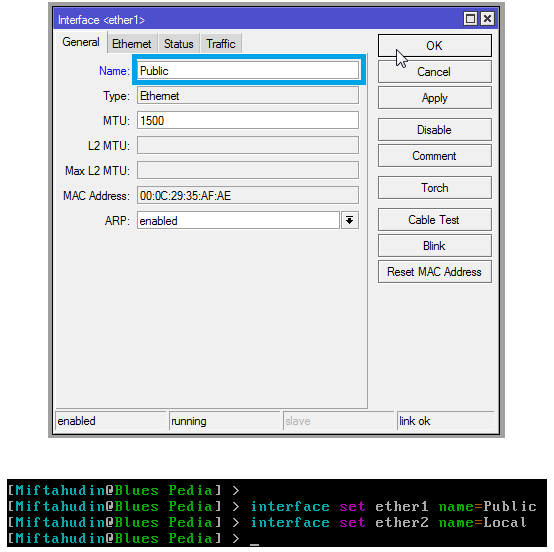Viewport: 554px width, 552px height.
Task: Click the MAC Address field value
Action: (x=248, y=195)
